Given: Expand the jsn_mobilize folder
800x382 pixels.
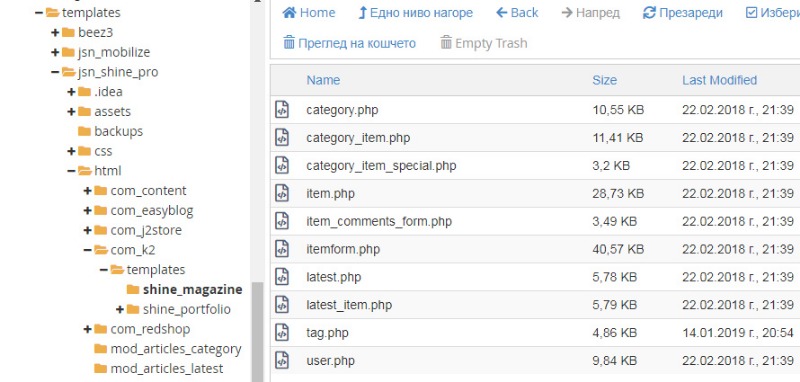Looking at the screenshot, I should [55, 52].
